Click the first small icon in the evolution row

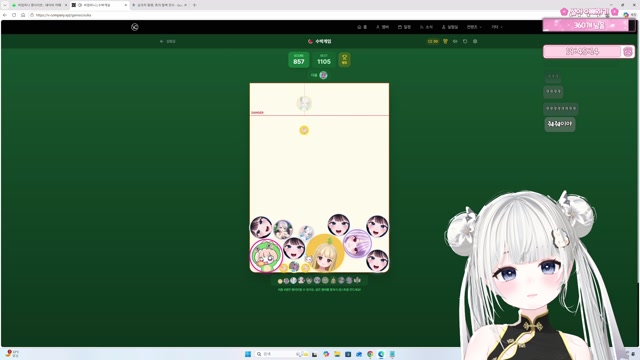pos(280,281)
